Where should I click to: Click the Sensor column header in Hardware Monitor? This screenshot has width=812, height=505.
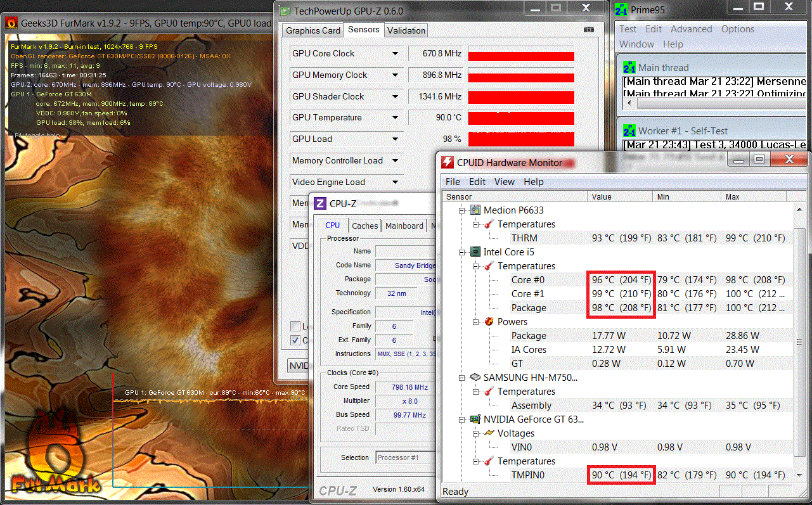[x=515, y=197]
